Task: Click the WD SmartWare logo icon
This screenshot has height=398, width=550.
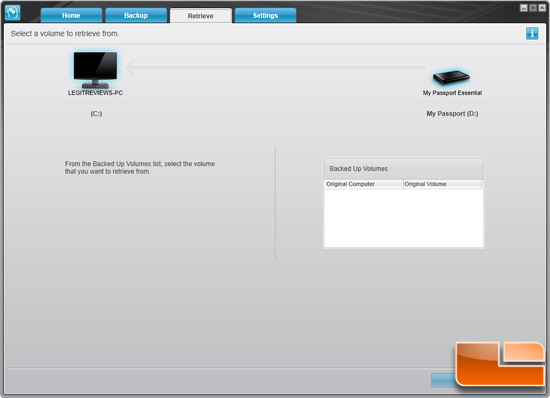Action: tap(13, 13)
